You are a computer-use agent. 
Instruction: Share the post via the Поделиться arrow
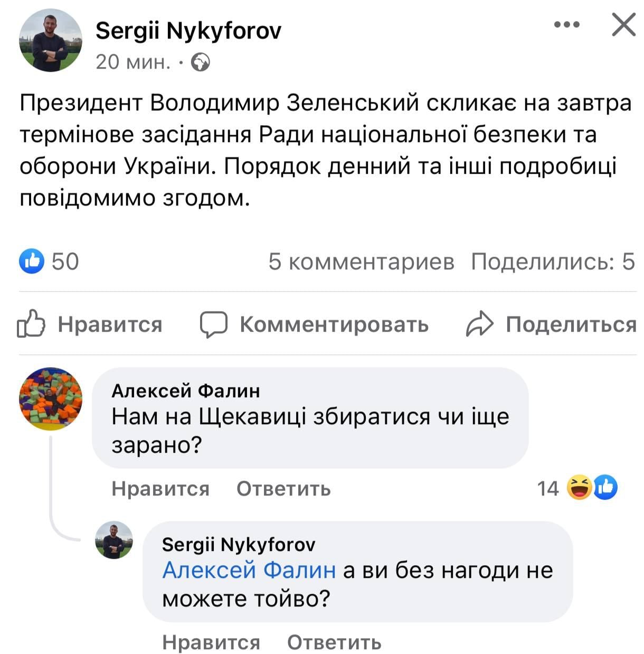click(x=479, y=324)
